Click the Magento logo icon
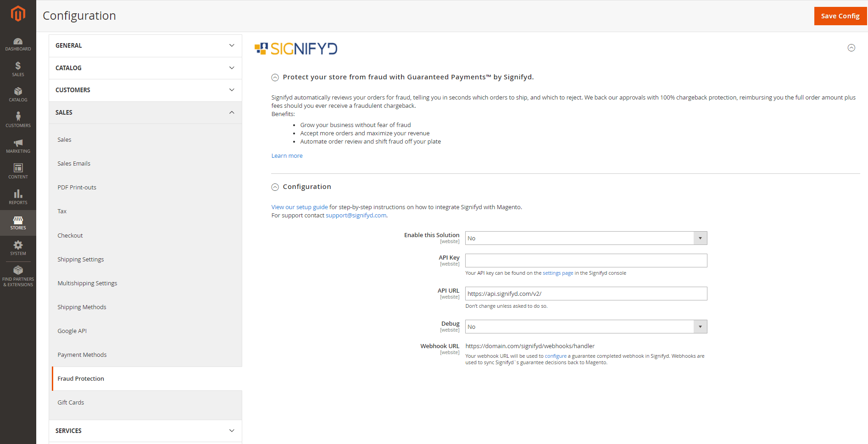868x444 pixels. pos(18,14)
